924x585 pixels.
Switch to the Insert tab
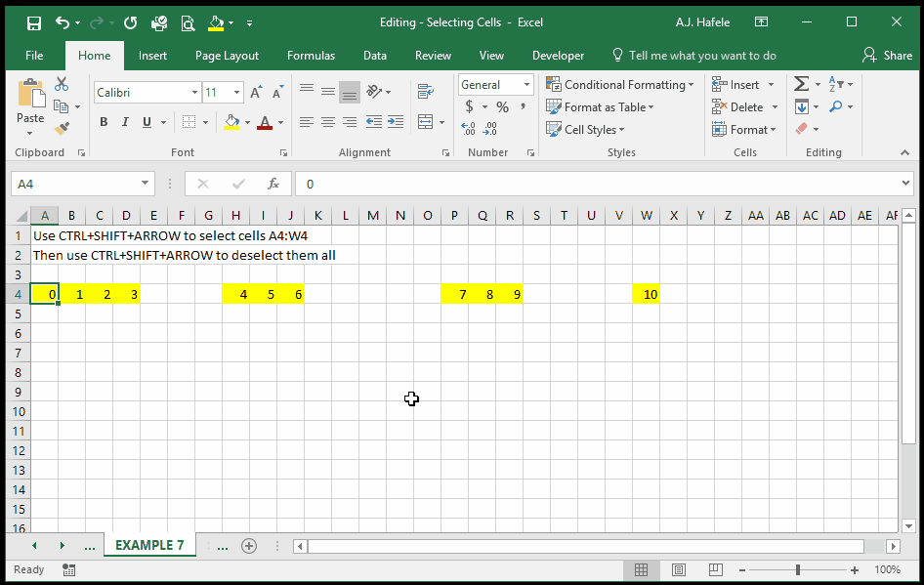pyautogui.click(x=152, y=56)
